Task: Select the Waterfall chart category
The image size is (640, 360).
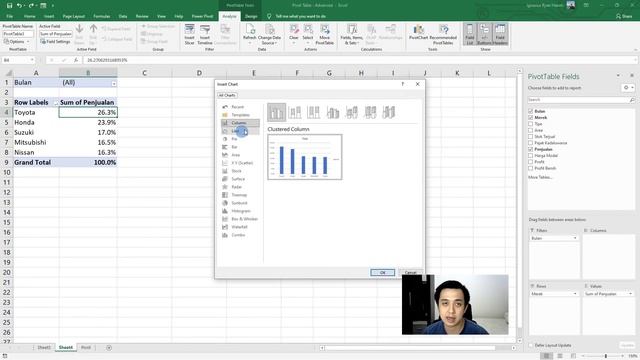Action: coord(240,227)
